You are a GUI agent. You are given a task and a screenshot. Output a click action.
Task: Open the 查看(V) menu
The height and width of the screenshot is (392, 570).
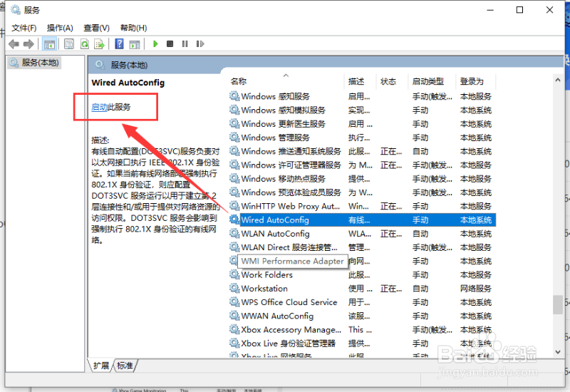97,28
